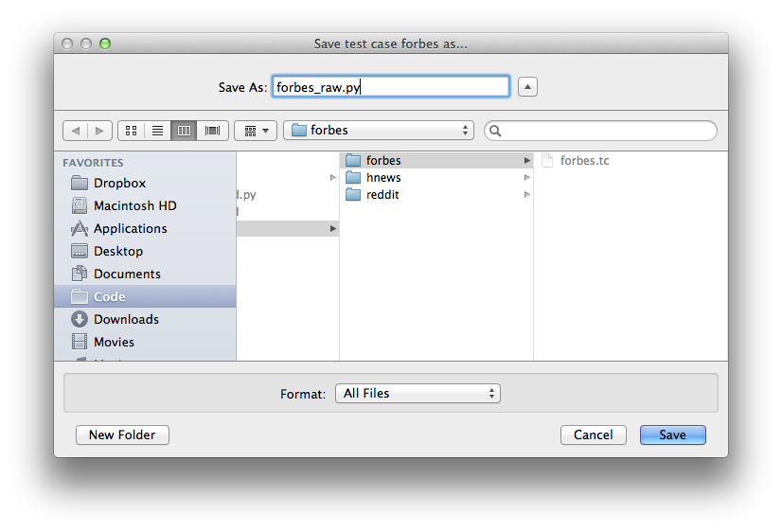782x532 pixels.
Task: Click the Downloads arrow icon
Action: (80, 319)
